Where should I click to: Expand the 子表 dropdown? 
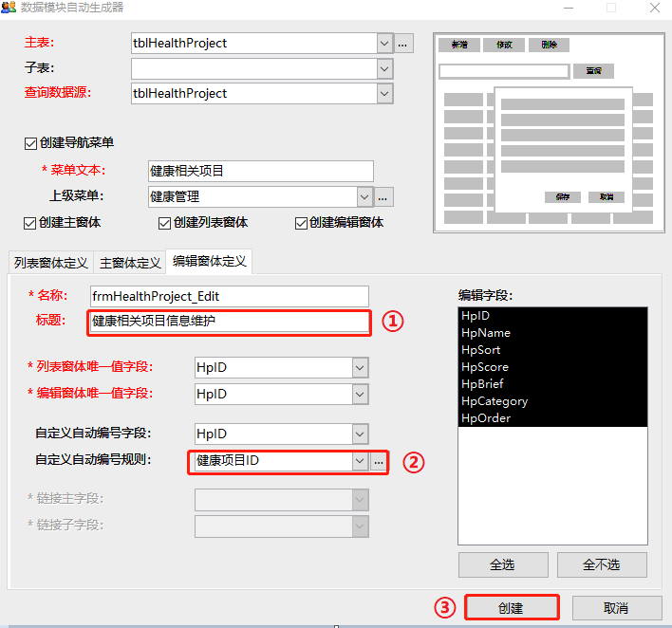[x=384, y=68]
